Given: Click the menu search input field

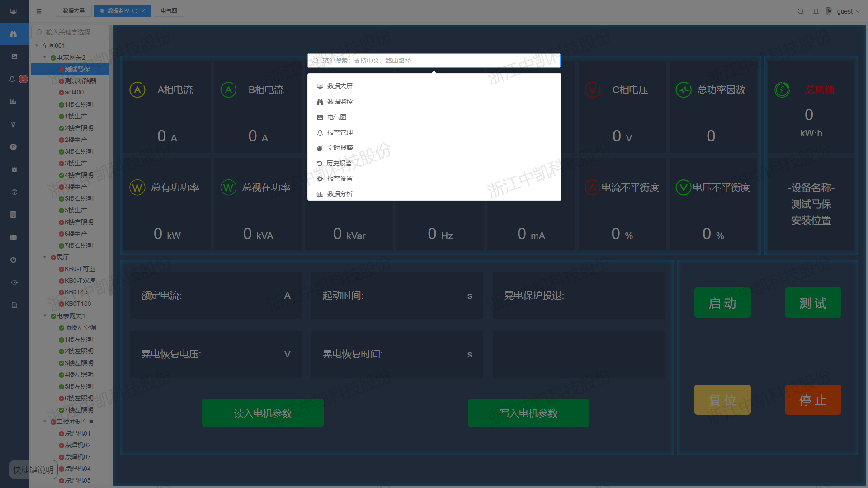Looking at the screenshot, I should [434, 61].
